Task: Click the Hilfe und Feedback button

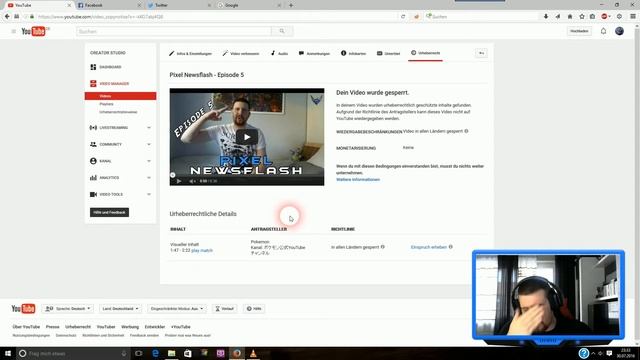Action: [109, 212]
